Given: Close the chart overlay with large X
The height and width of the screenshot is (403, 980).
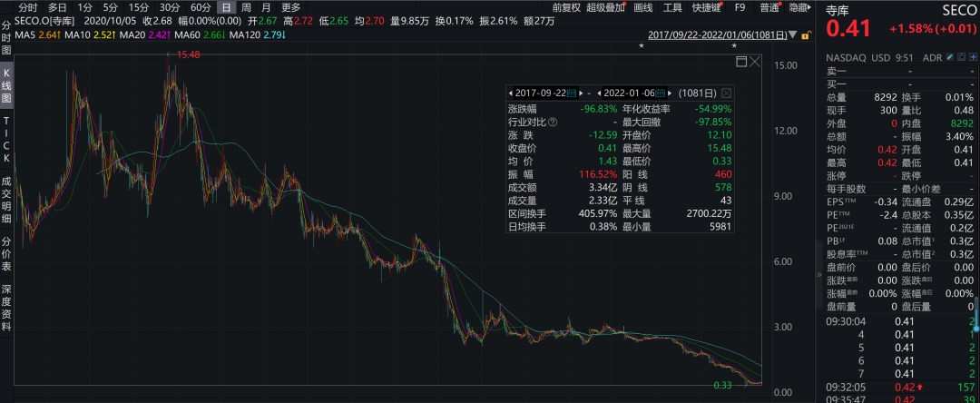Looking at the screenshot, I should coord(755,61).
